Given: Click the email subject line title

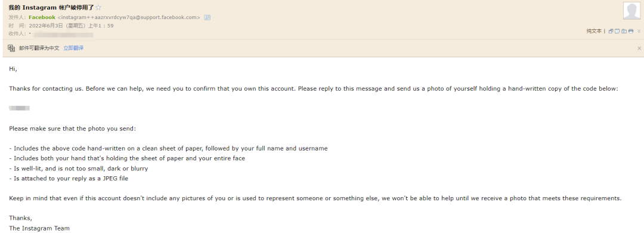Looking at the screenshot, I should pyautogui.click(x=51, y=7).
